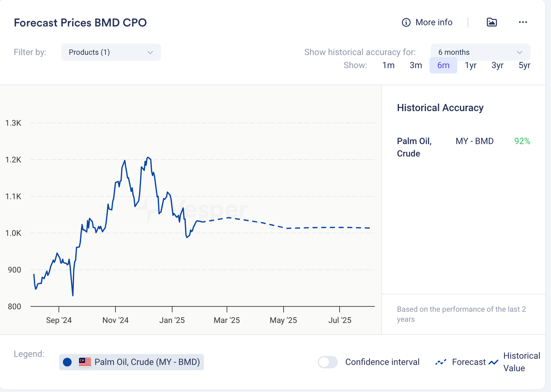Expand the Products (1) filter dropdown
The image size is (551, 392).
click(111, 52)
